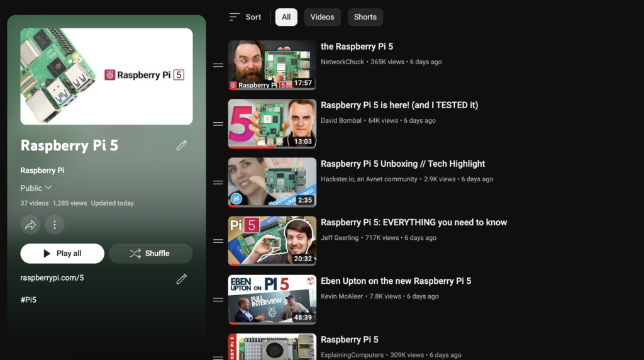
Task: Grab reorder handle for Hackster.io Unboxing video
Action: pos(218,183)
